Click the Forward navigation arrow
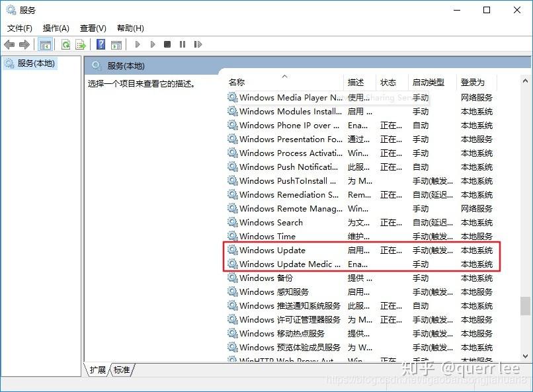 point(24,44)
